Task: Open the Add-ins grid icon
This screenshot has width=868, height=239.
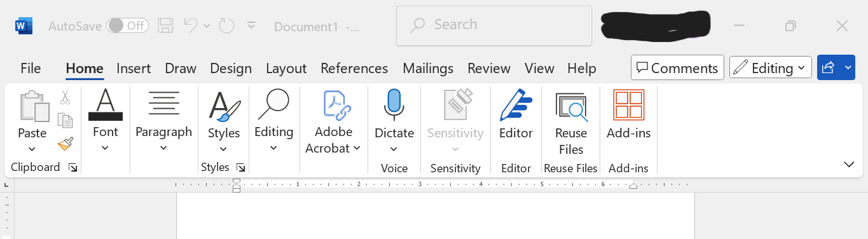Action: coord(628,105)
